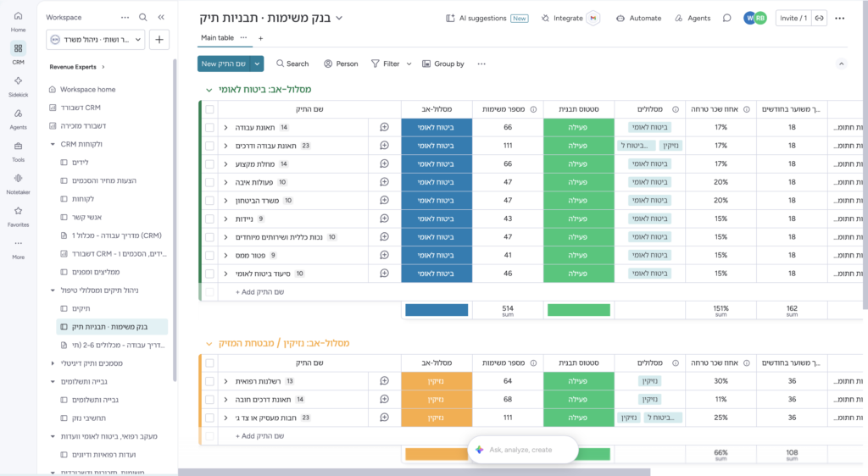Collapse the board header with up chevron
Image resolution: width=868 pixels, height=476 pixels.
(842, 64)
